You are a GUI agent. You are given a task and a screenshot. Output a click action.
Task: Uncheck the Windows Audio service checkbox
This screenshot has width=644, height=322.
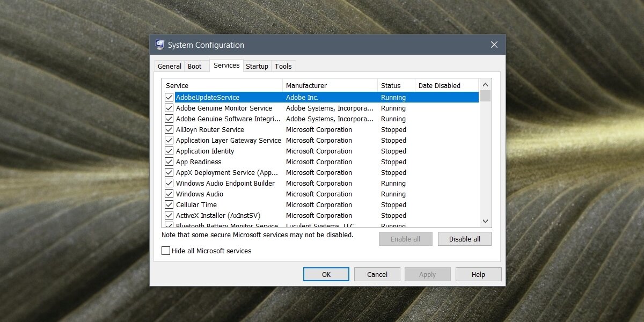click(x=169, y=194)
